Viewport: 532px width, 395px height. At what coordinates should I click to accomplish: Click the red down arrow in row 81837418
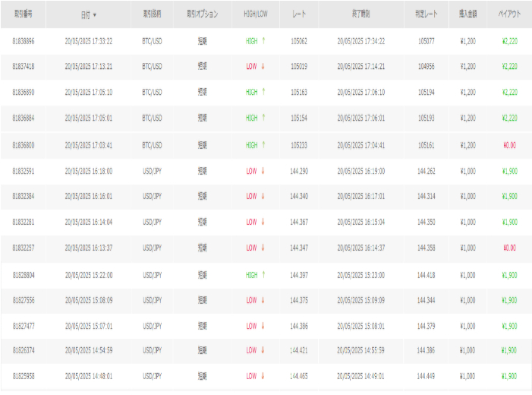(263, 66)
